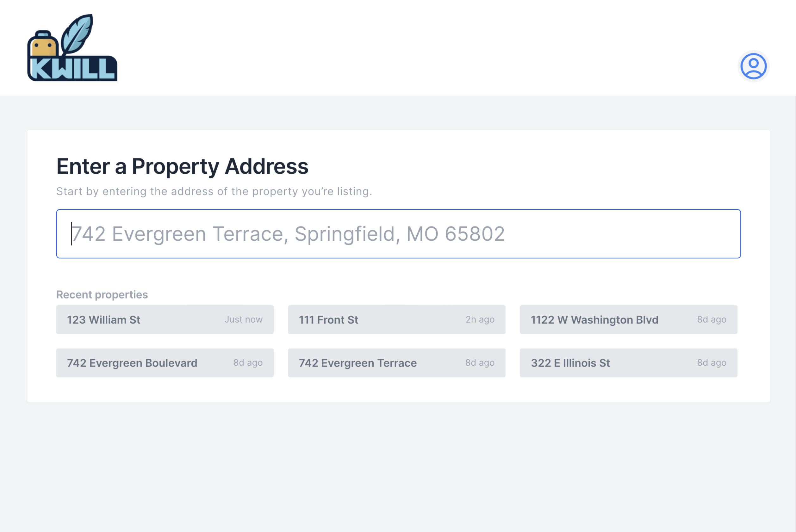Click the "Enter a Property Address" heading
796x532 pixels.
182,166
